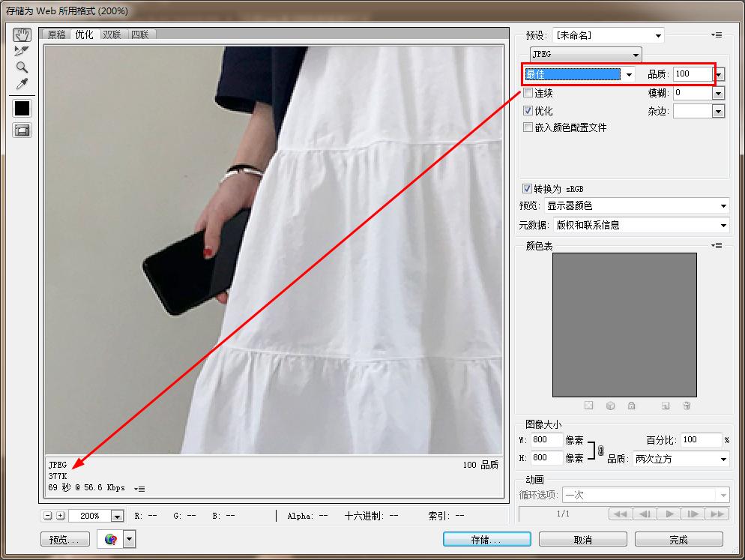This screenshot has height=560, width=745.
Task: Click the zoom out minus button
Action: 47,515
